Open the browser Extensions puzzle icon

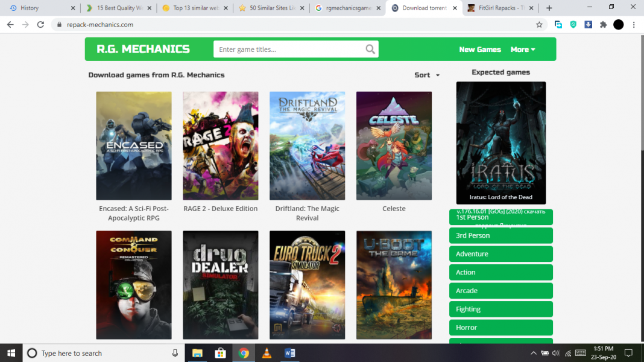603,25
